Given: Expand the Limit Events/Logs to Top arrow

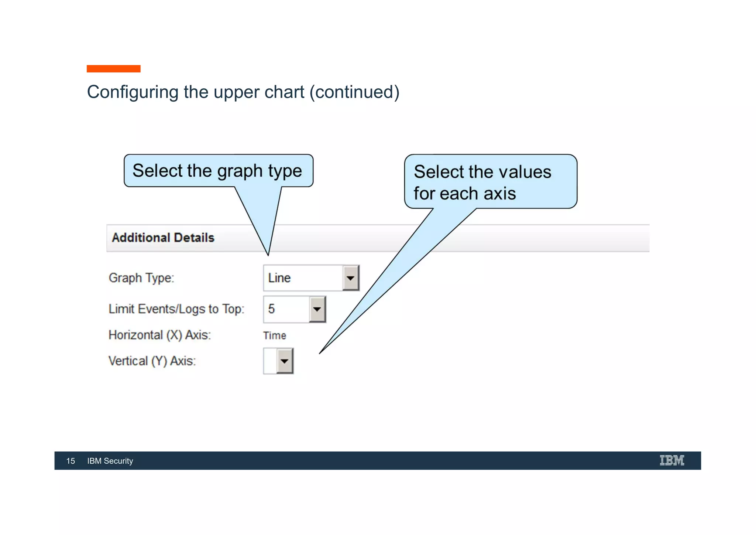Looking at the screenshot, I should click(317, 309).
